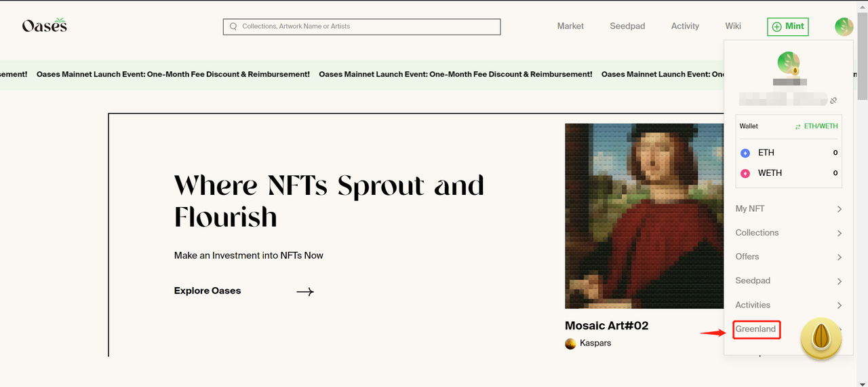Select Offers in the profile menu
868x387 pixels.
747,256
